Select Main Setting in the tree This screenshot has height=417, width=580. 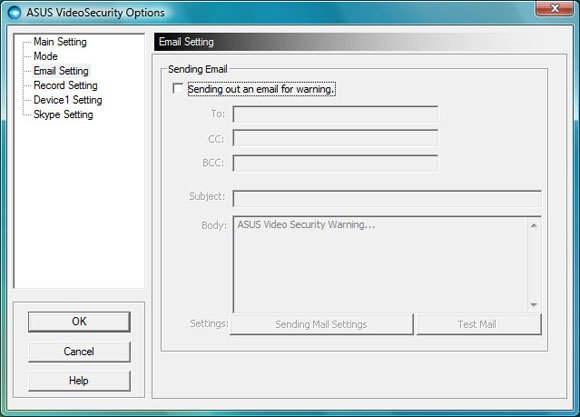click(60, 42)
